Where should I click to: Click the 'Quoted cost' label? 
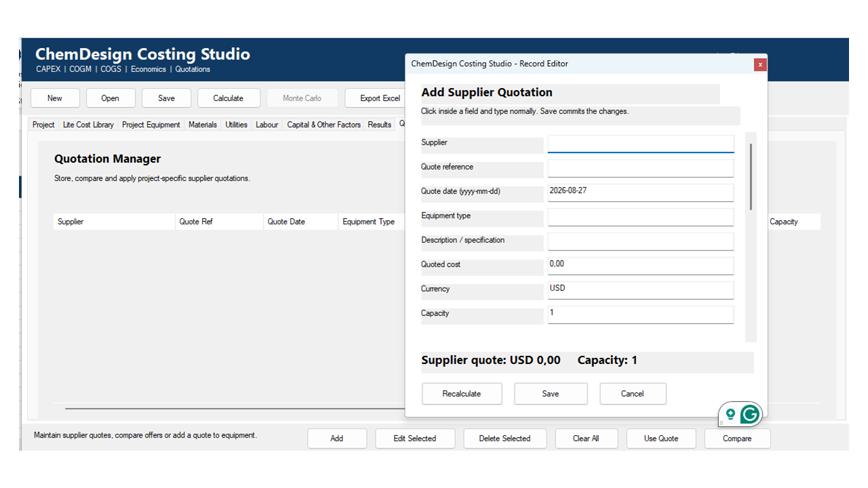(441, 264)
